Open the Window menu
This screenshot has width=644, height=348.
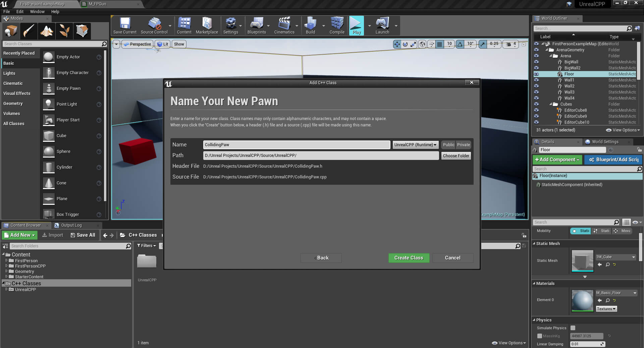tap(37, 11)
